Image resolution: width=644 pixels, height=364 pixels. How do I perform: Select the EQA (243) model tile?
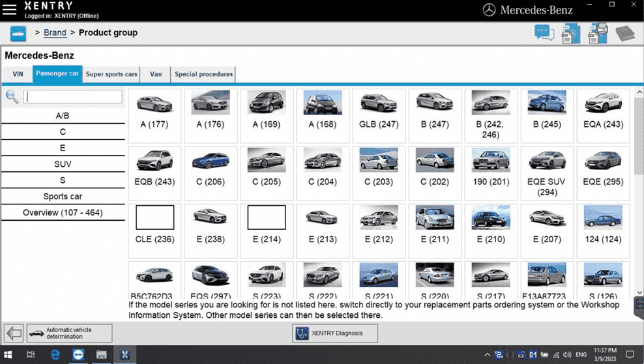click(604, 116)
